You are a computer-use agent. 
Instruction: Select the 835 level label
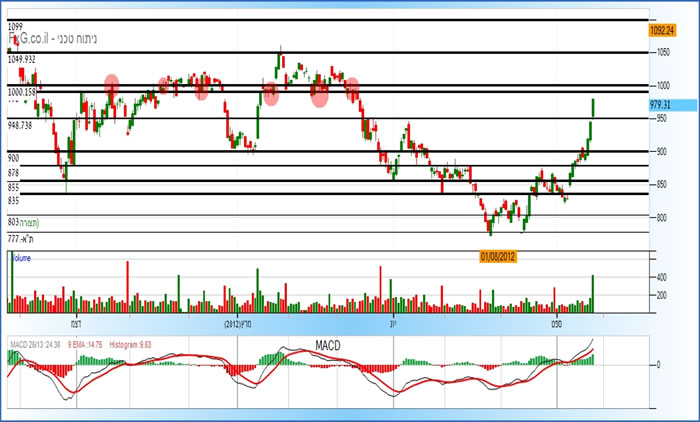tap(15, 200)
